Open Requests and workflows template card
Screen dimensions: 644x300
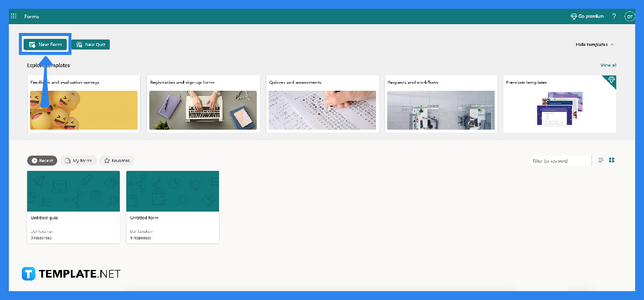click(441, 104)
